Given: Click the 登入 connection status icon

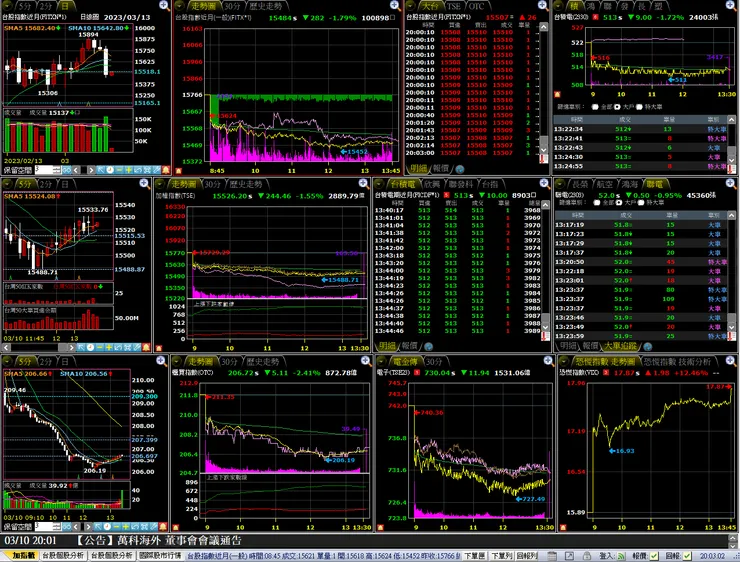Looking at the screenshot, I should coord(621,556).
